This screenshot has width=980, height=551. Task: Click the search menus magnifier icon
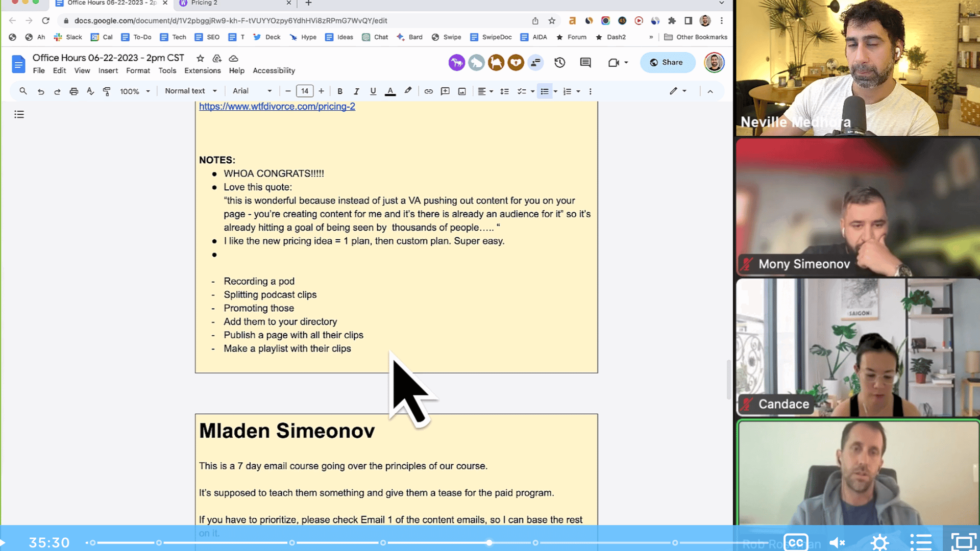(x=23, y=91)
